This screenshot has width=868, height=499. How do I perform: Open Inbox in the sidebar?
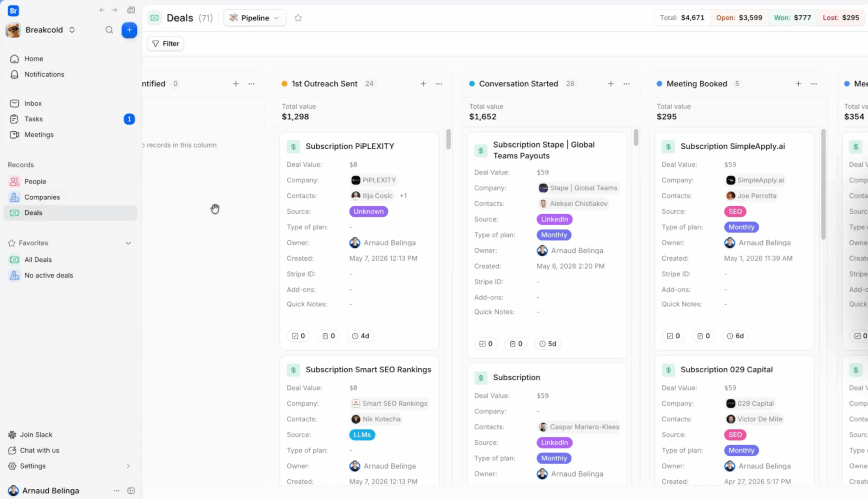[x=70, y=103]
